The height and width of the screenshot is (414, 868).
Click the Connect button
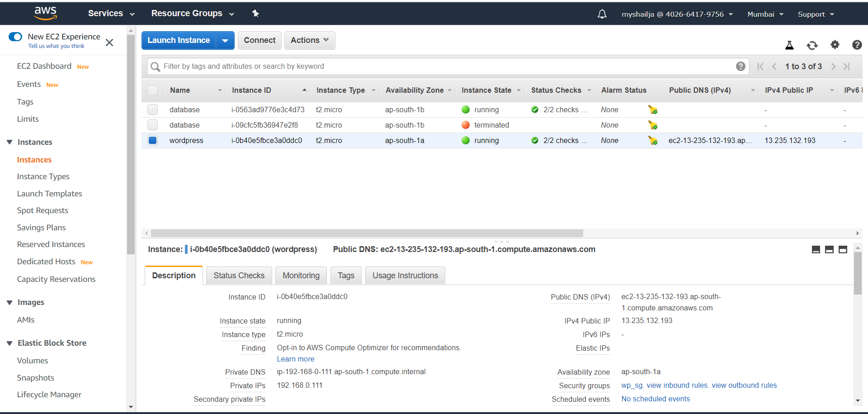259,40
